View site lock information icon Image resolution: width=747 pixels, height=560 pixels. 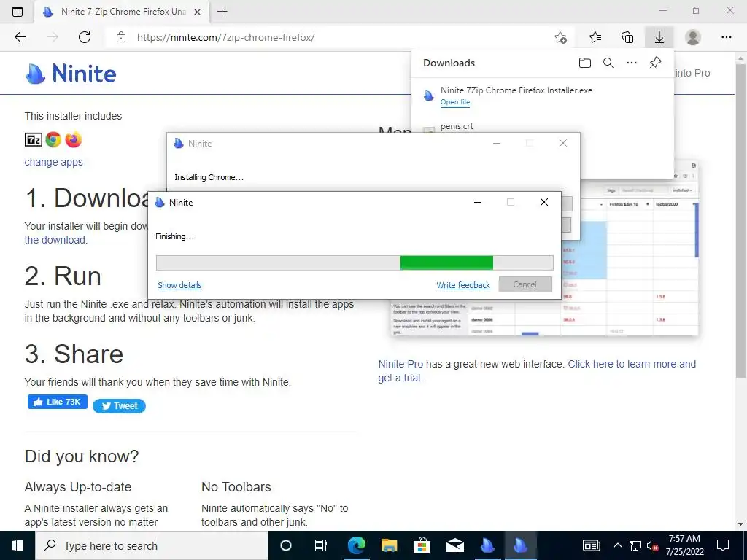point(121,37)
